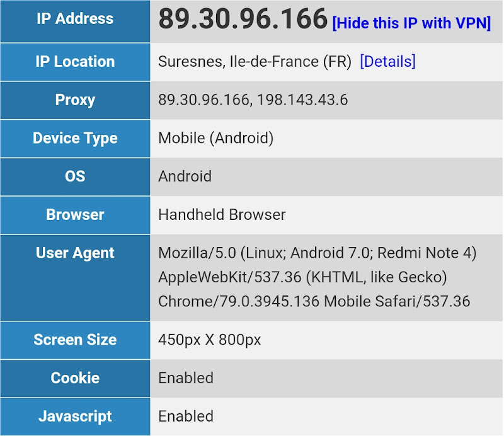Select the 'Mozilla/5.0 (Linux; Android 7.0; Redmi Note 4)' line
504x436 pixels.
coord(318,253)
